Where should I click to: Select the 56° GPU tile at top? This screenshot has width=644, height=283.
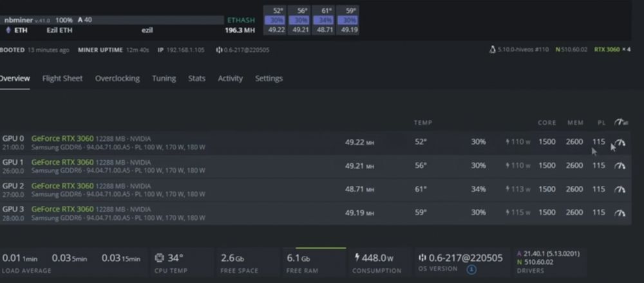click(x=300, y=21)
